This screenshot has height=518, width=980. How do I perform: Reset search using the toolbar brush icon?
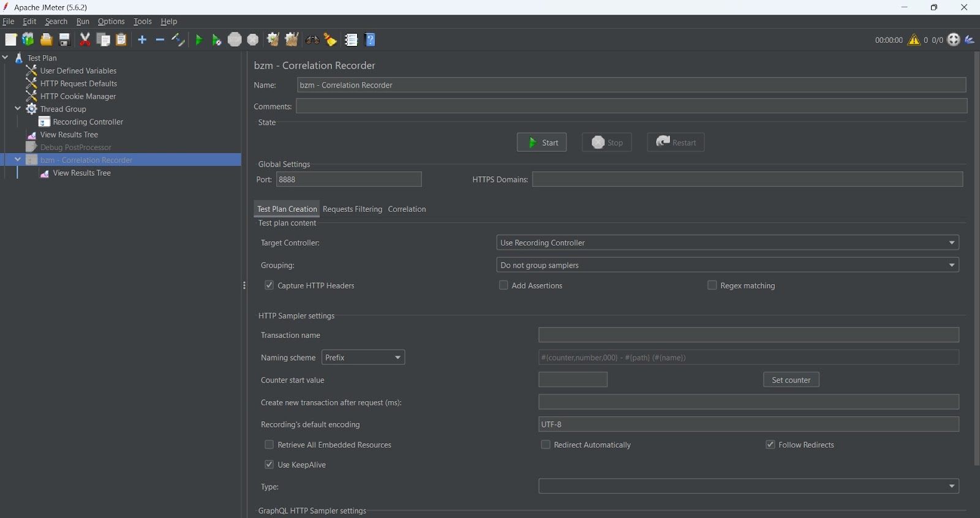click(331, 40)
